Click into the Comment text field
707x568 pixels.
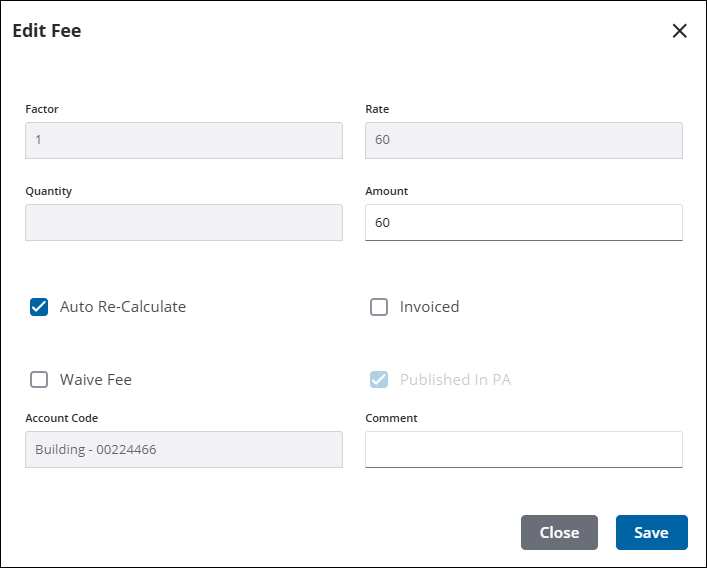point(524,450)
